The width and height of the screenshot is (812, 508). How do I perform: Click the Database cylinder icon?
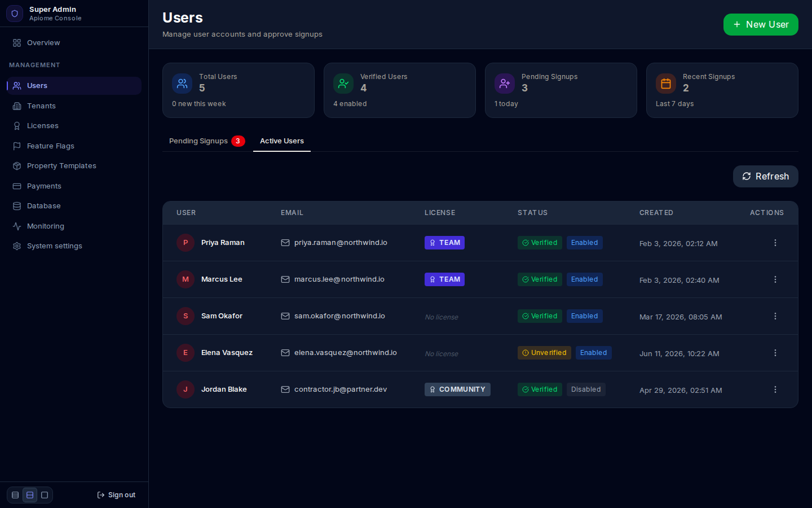pos(17,206)
